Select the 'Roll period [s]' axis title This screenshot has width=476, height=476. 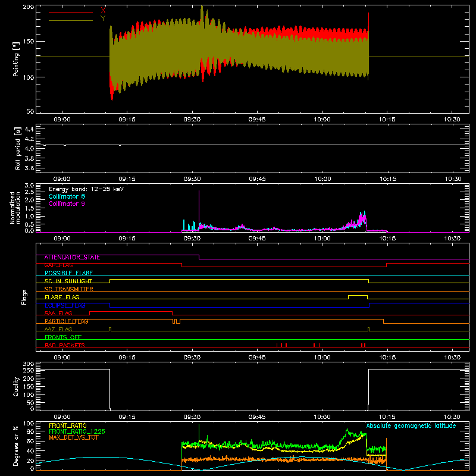click(18, 148)
